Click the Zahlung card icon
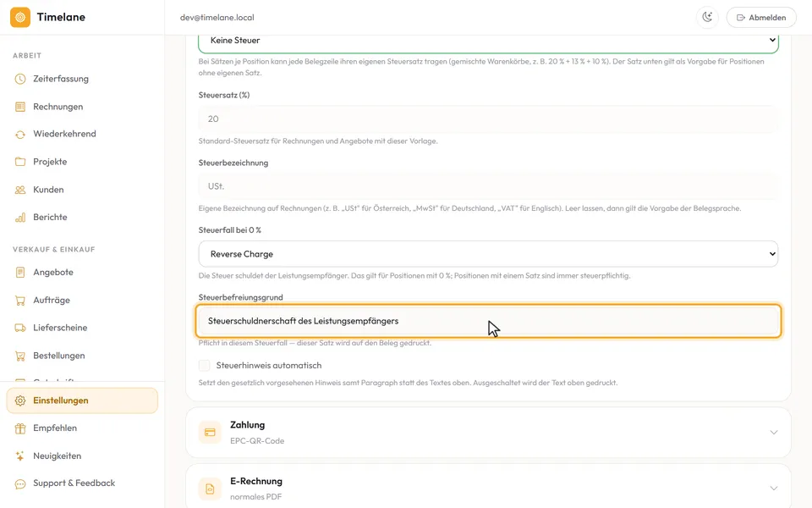Screen dimensions: 812x508 click(210, 433)
